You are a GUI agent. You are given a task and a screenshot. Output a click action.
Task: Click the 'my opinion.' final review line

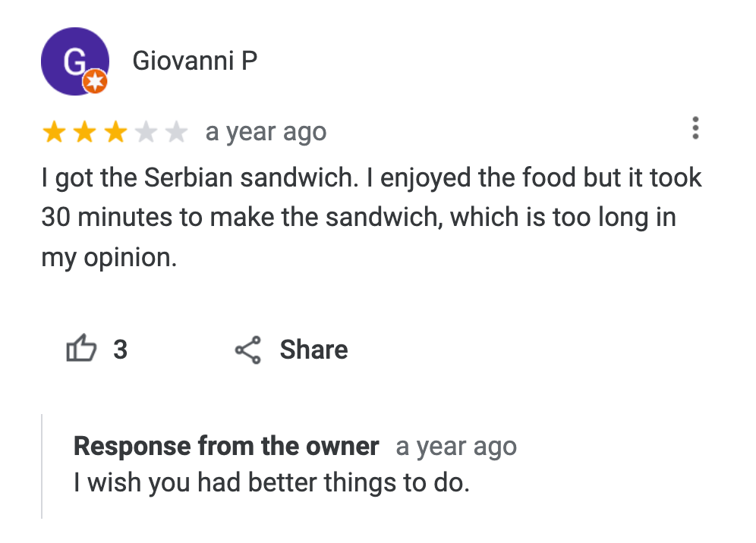click(109, 258)
